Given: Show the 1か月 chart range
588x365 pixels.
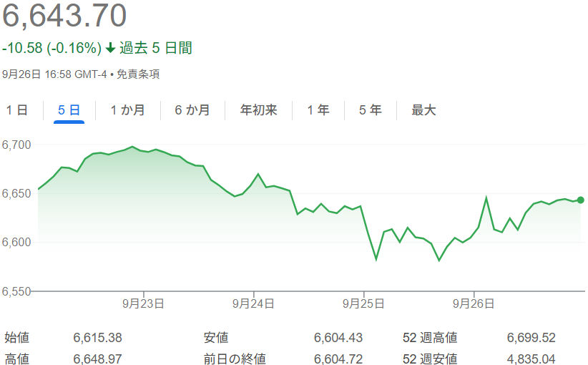Looking at the screenshot, I should 127,110.
